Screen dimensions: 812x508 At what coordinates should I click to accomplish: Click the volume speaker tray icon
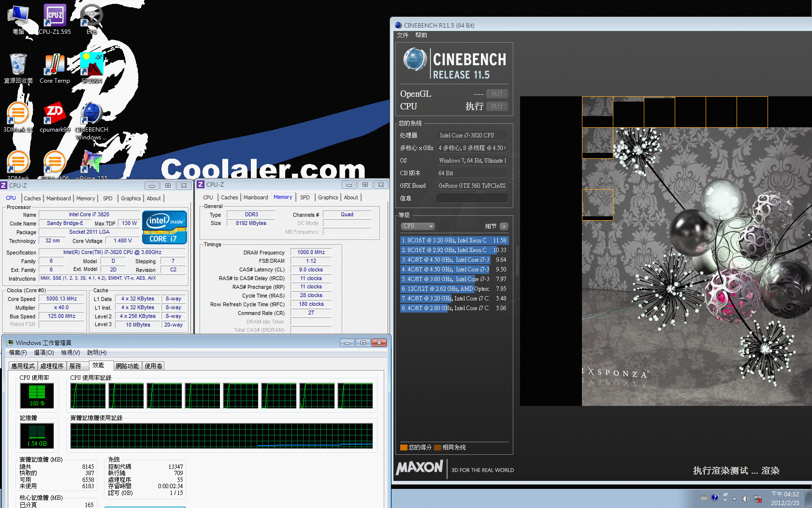746,499
